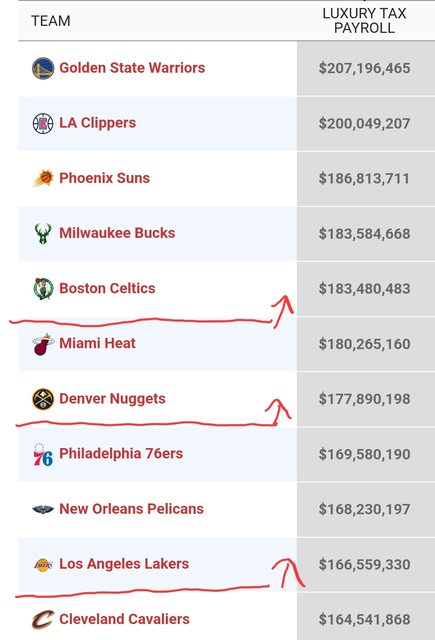Click the New Orleans Pelicans logo
This screenshot has height=640, width=435.
pyautogui.click(x=43, y=509)
